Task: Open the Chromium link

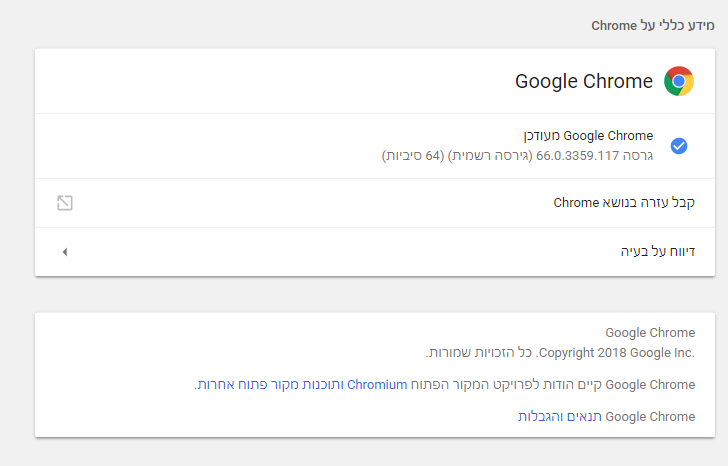Action: (377, 384)
